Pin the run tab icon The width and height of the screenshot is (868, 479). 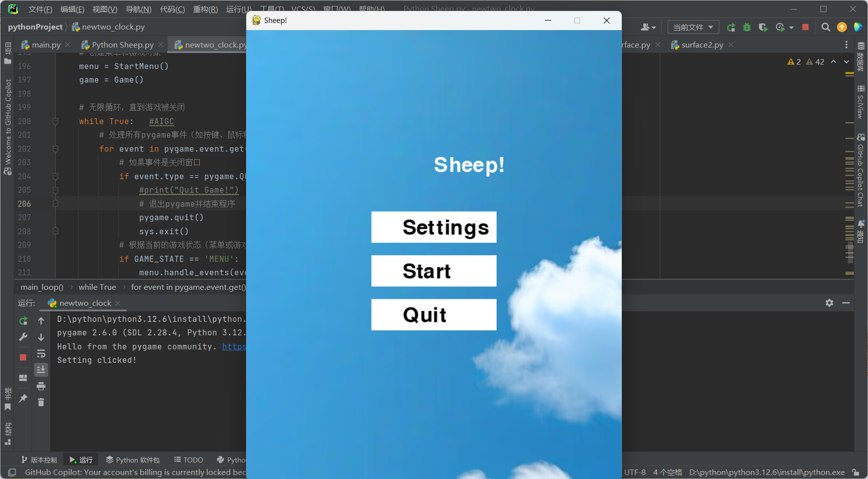point(23,398)
